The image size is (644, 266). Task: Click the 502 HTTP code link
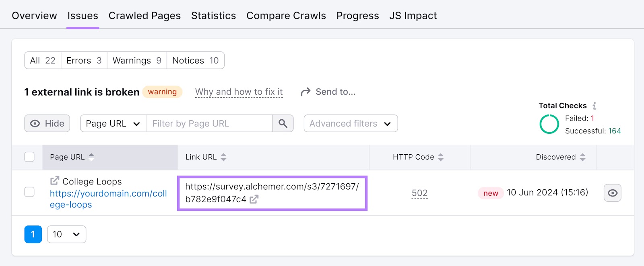(419, 193)
